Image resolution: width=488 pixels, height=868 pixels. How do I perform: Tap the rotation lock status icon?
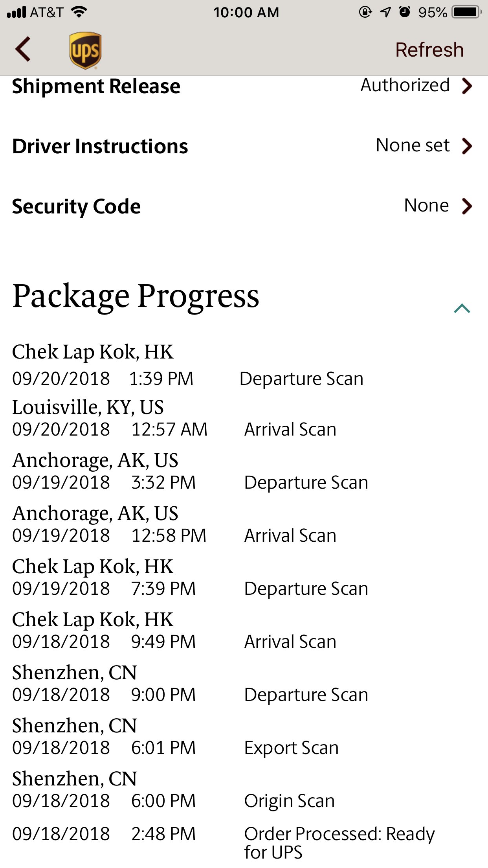tap(365, 12)
